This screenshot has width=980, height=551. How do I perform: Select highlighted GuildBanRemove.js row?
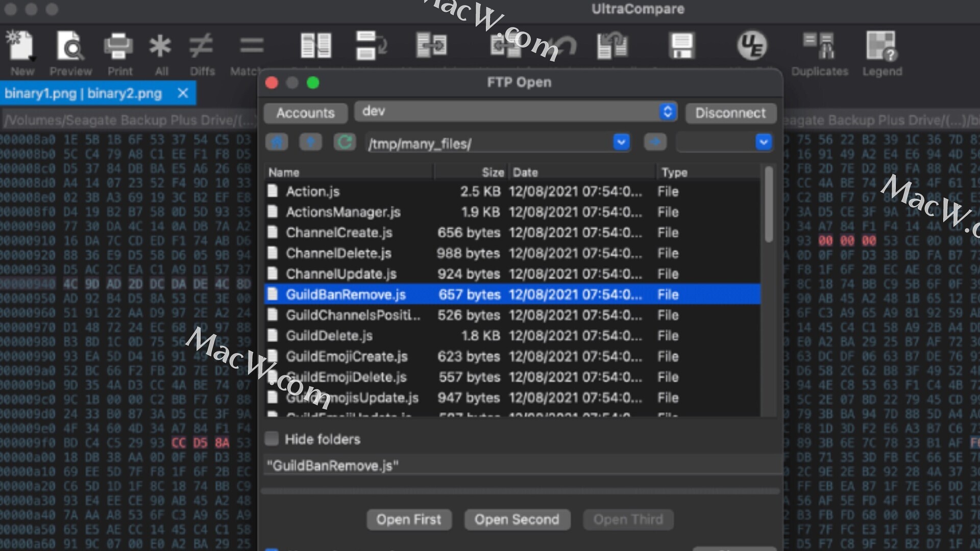point(512,294)
